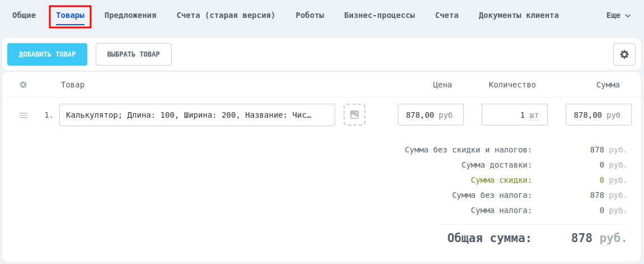Switch to the Общие tab
The height and width of the screenshot is (264, 644).
coord(24,16)
